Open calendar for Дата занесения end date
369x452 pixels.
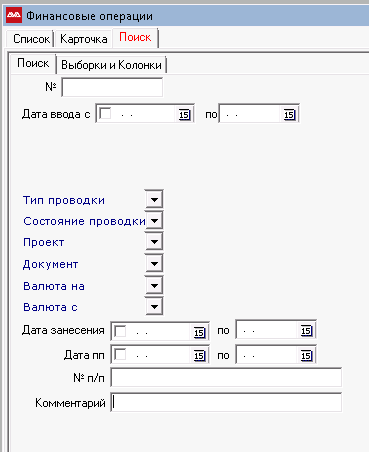pos(306,330)
